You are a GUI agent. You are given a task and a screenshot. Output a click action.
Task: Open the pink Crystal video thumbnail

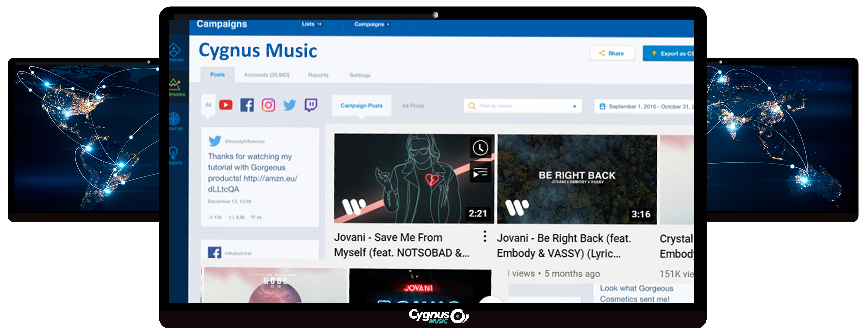coord(677,180)
